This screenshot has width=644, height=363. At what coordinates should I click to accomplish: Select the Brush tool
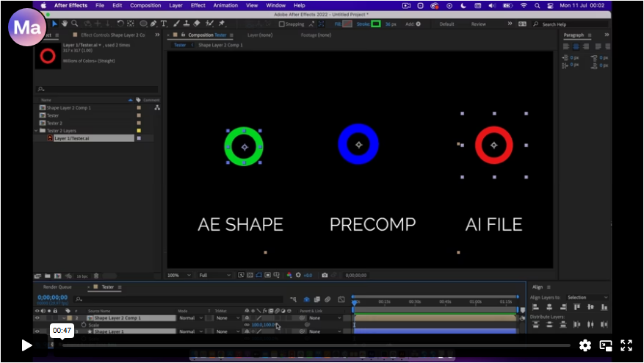click(x=176, y=24)
